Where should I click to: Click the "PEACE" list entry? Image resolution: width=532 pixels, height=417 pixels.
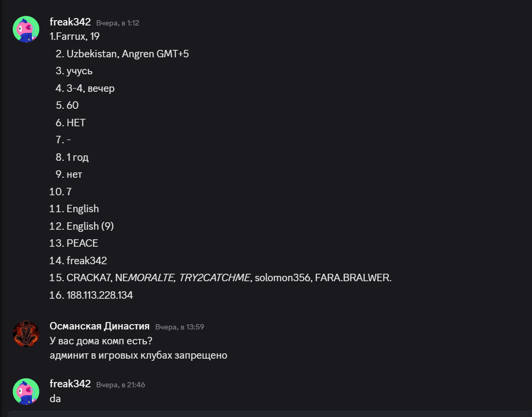82,244
